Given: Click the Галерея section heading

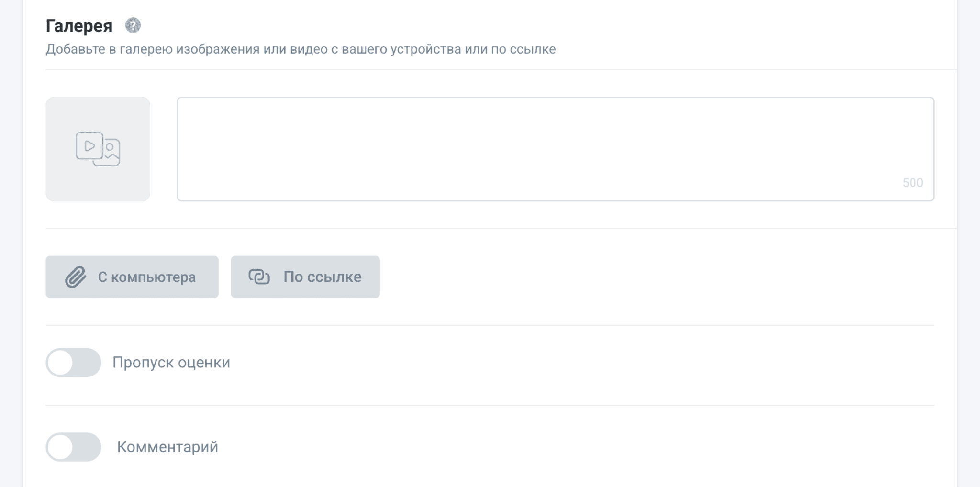Looking at the screenshot, I should (79, 26).
